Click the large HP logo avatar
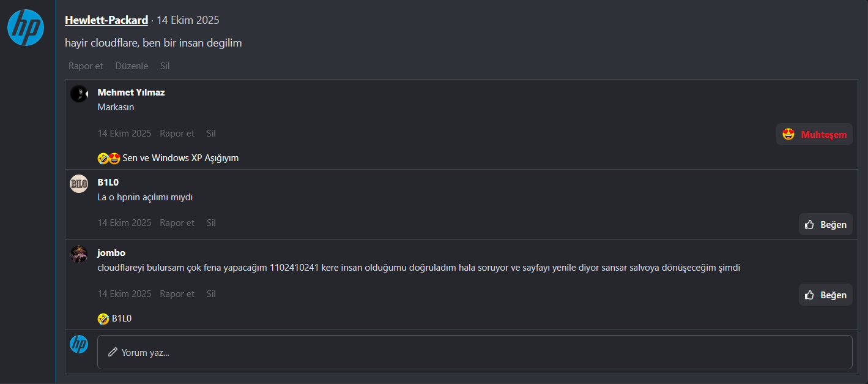Viewport: 868px width, 384px height. tap(25, 28)
